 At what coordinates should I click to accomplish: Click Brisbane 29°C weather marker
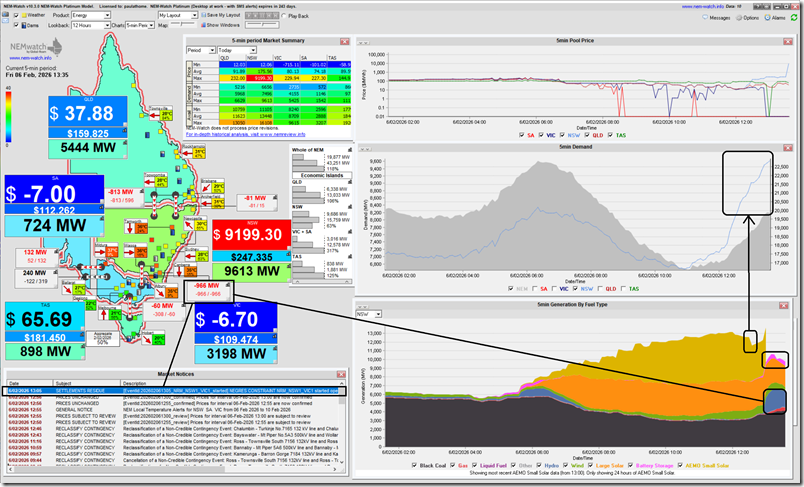[213, 186]
